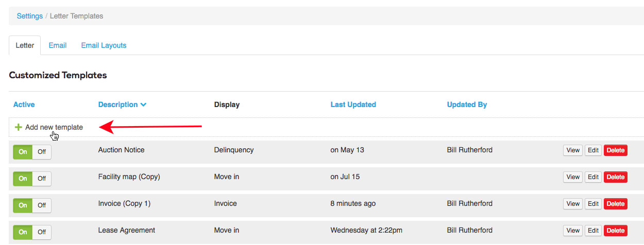Edit the Auction Notice template

594,150
